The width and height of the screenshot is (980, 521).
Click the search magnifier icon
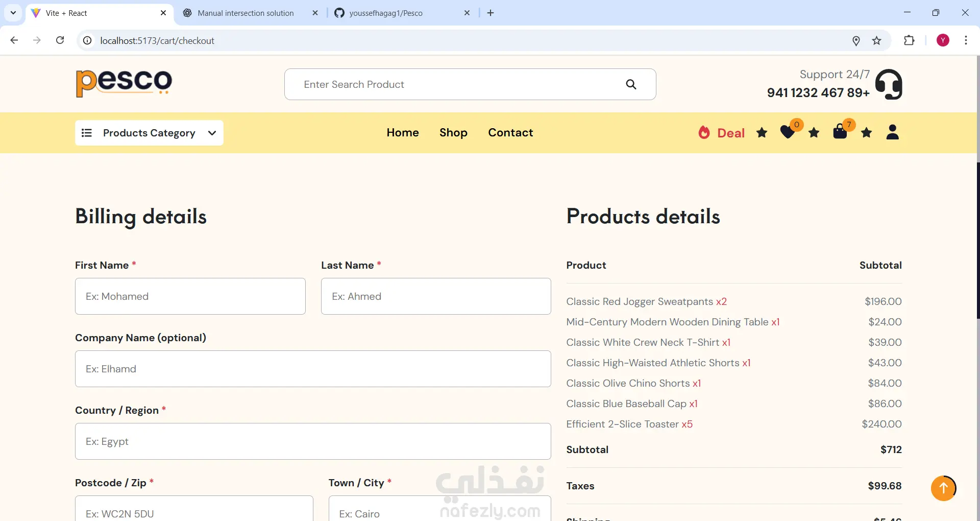[631, 84]
